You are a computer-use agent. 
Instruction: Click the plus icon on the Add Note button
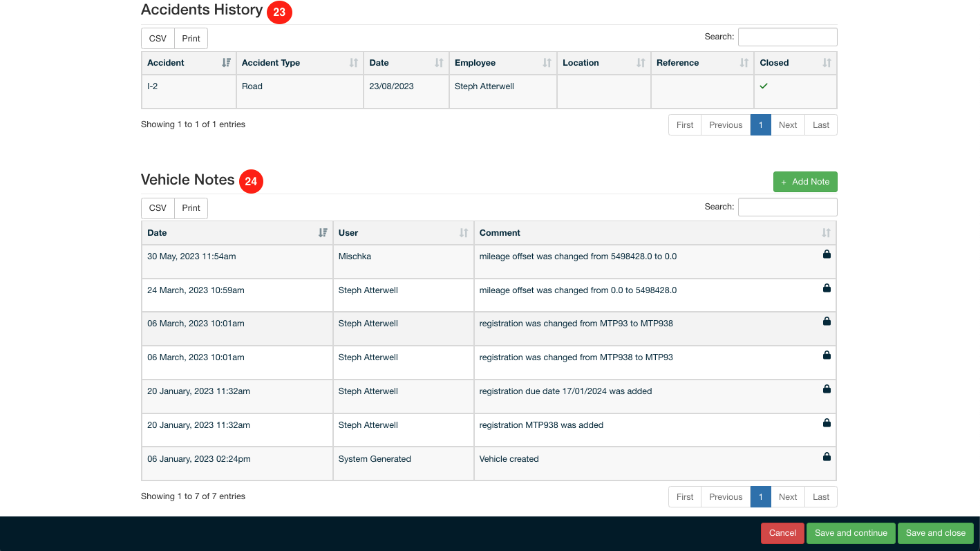point(783,182)
